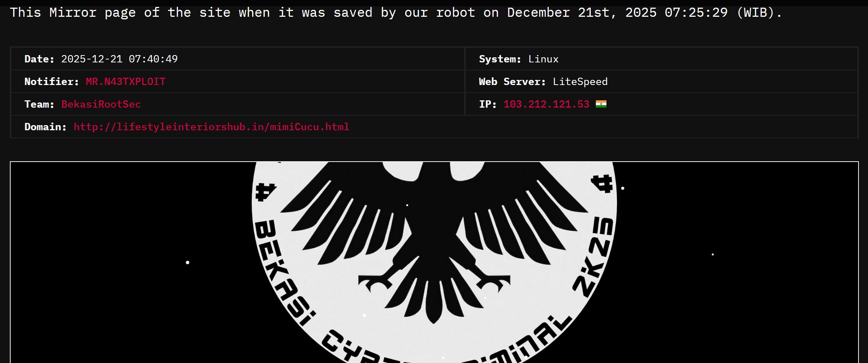Screen dimensions: 868x363
Task: Visit the lifestyleinteriorshub.in mimiCucu.html URL
Action: click(x=212, y=127)
